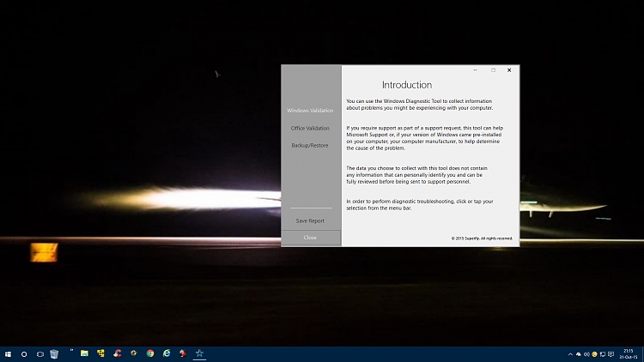The width and height of the screenshot is (644, 362).
Task: Click the Introduction heading text
Action: coord(407,85)
